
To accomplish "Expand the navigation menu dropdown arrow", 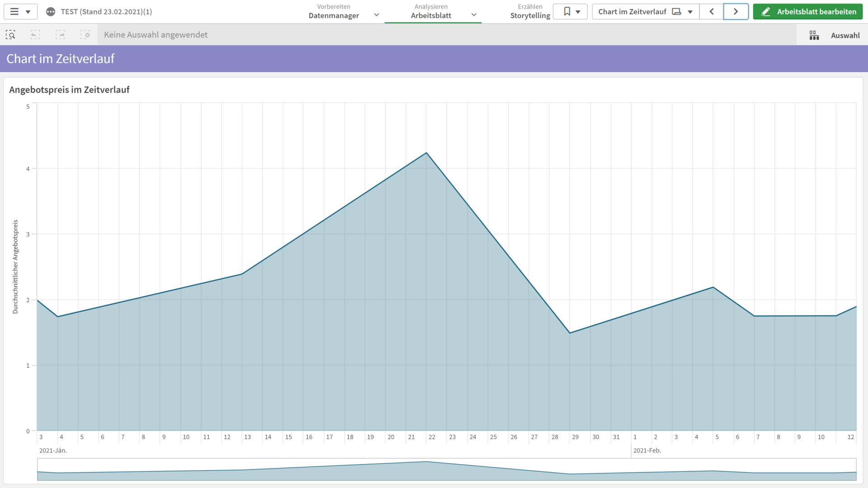I will pyautogui.click(x=28, y=12).
